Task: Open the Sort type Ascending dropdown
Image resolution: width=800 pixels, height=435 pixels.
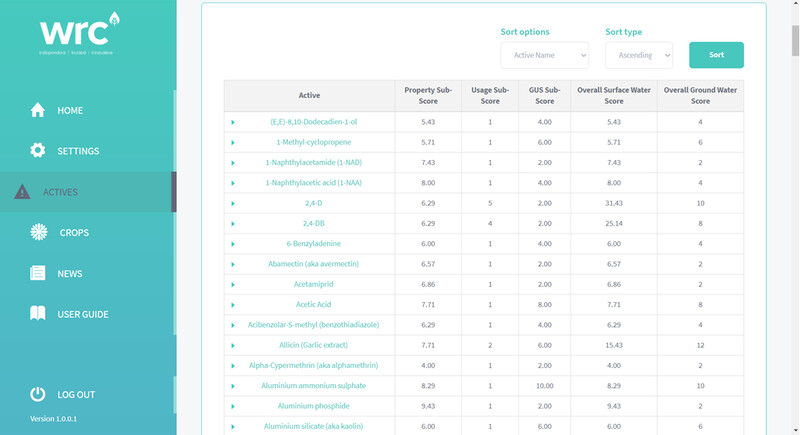Action: 638,55
